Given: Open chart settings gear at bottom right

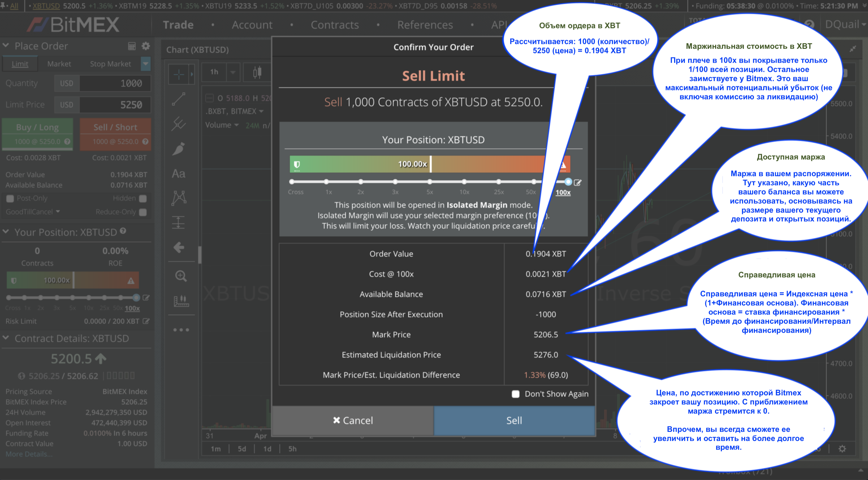Looking at the screenshot, I should point(842,449).
